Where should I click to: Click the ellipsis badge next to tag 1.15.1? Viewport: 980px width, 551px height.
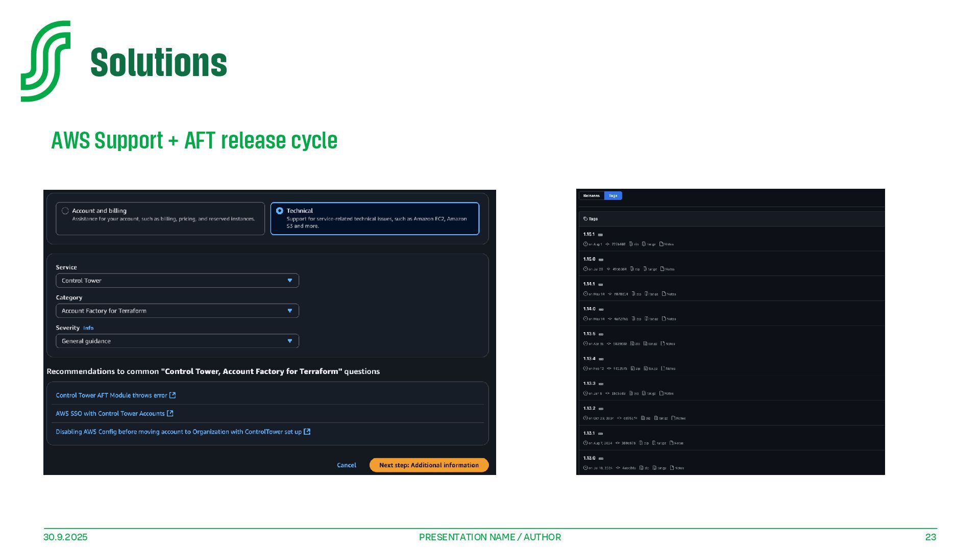coord(601,235)
